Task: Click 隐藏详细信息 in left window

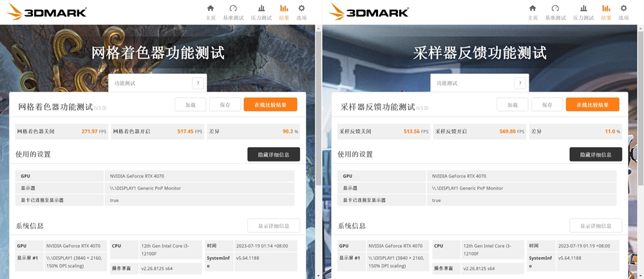Action: [274, 154]
